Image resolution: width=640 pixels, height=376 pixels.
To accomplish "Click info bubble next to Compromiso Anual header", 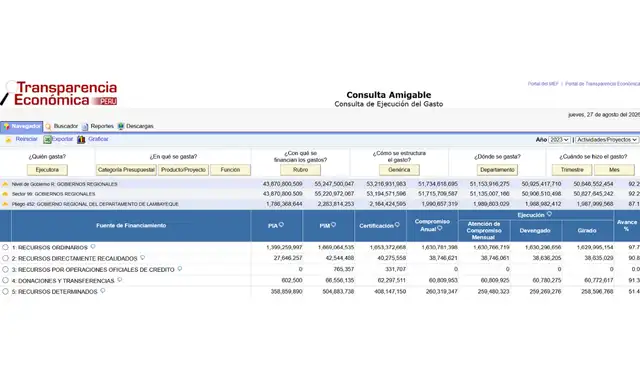I will click(x=440, y=229).
